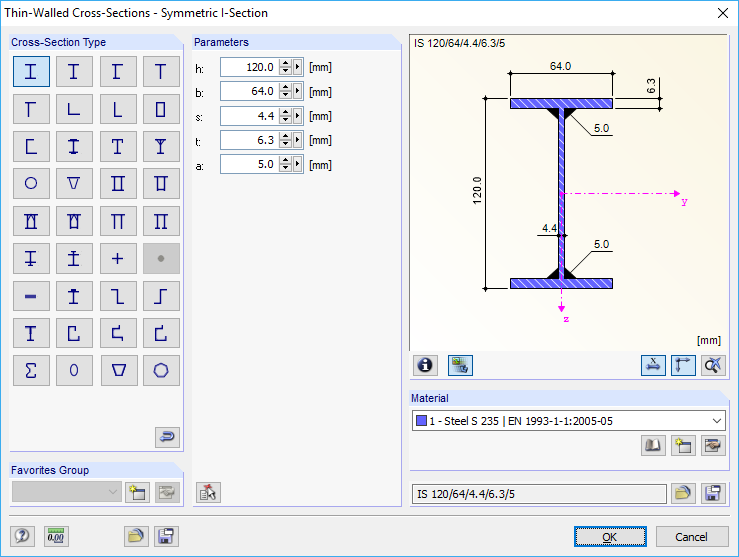The width and height of the screenshot is (739, 557).
Task: Click into the h field showing 120.0
Action: coord(250,67)
